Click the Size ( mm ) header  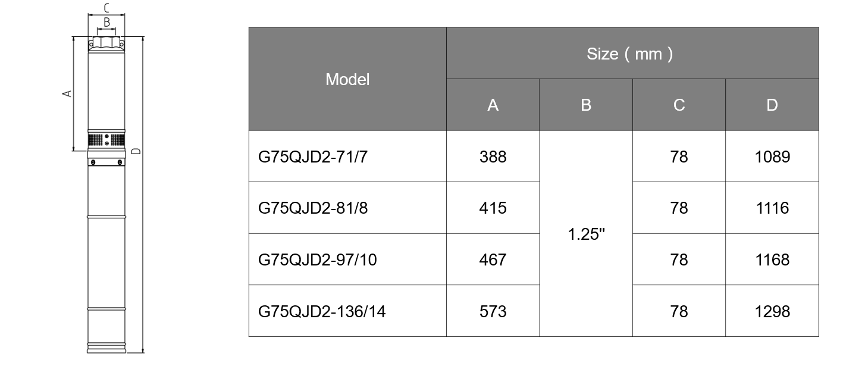[632, 54]
